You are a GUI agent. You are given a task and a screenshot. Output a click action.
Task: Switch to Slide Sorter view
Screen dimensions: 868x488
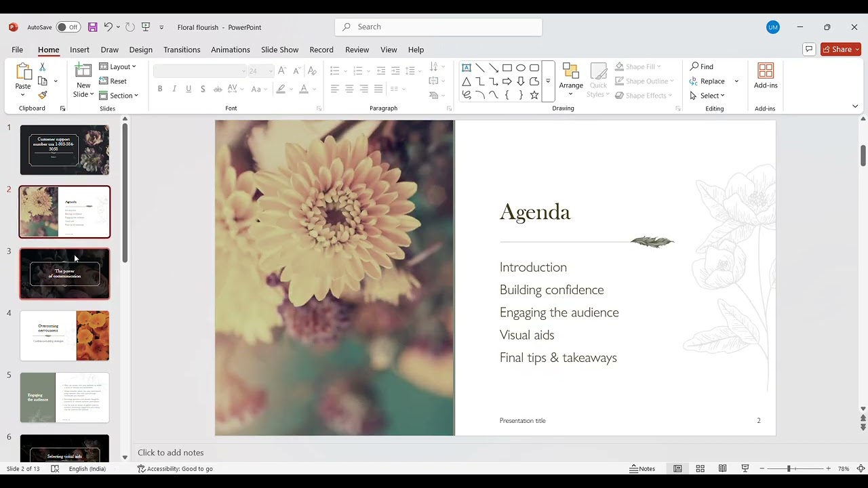[x=701, y=468]
